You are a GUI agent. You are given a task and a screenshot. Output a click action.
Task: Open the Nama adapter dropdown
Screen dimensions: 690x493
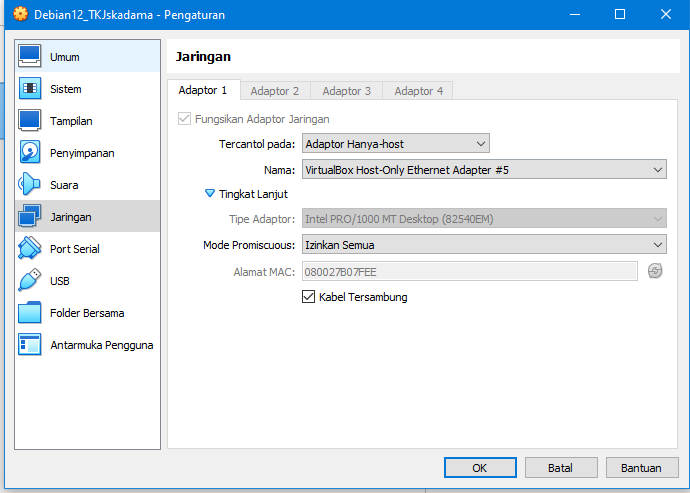[x=484, y=170]
